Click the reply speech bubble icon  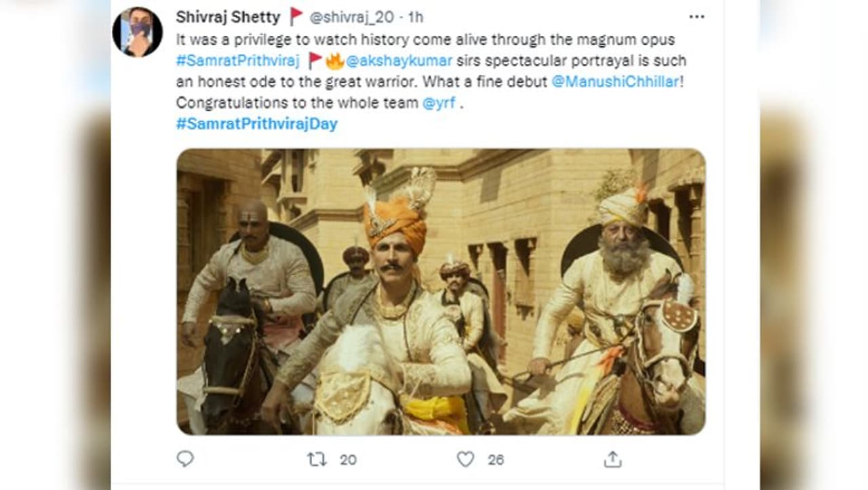click(185, 459)
